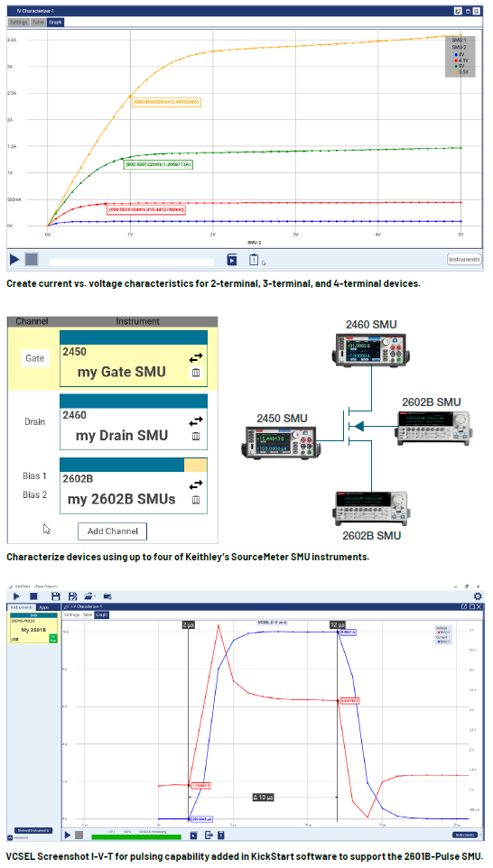This screenshot has height=868, width=493.
Task: Click the export arrow icon in KickStart
Action: (209, 835)
